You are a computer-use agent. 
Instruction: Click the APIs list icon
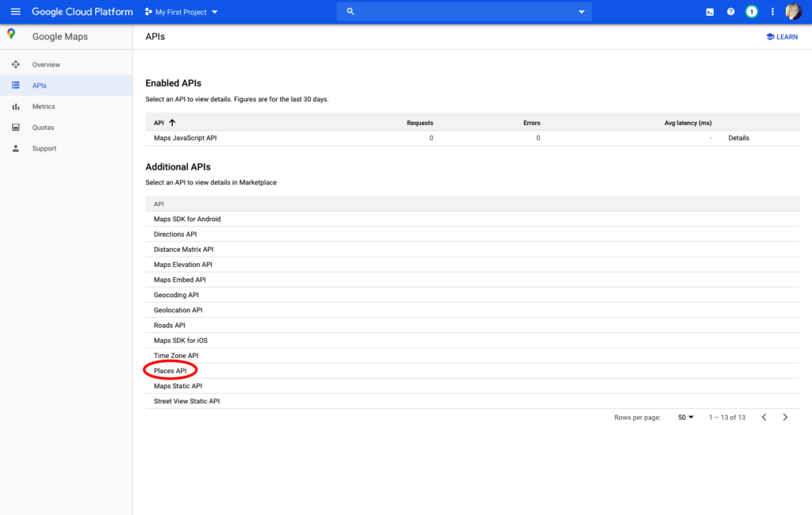(16, 86)
